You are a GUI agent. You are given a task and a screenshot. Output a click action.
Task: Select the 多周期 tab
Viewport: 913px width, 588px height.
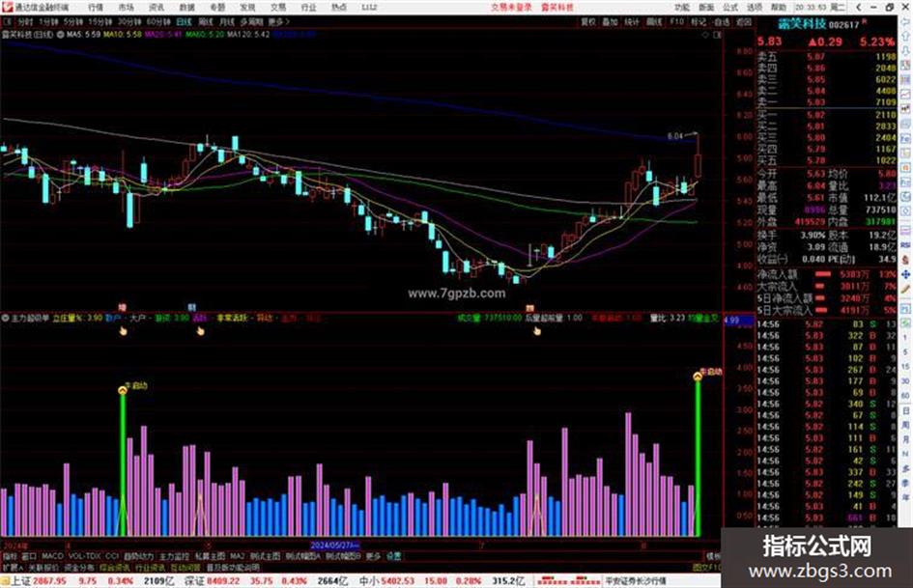click(x=251, y=22)
